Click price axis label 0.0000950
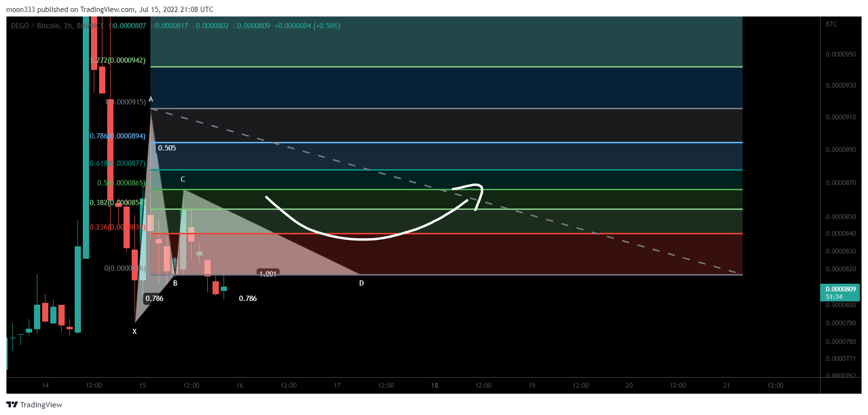This screenshot has height=415, width=868. point(841,54)
